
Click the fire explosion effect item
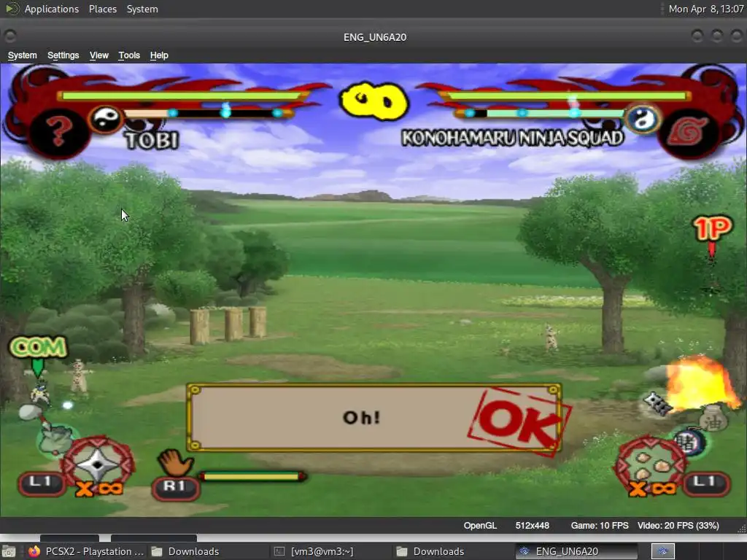703,384
